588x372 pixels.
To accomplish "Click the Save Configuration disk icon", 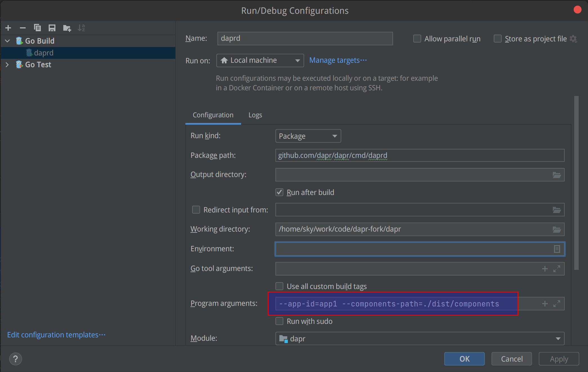I will point(52,28).
